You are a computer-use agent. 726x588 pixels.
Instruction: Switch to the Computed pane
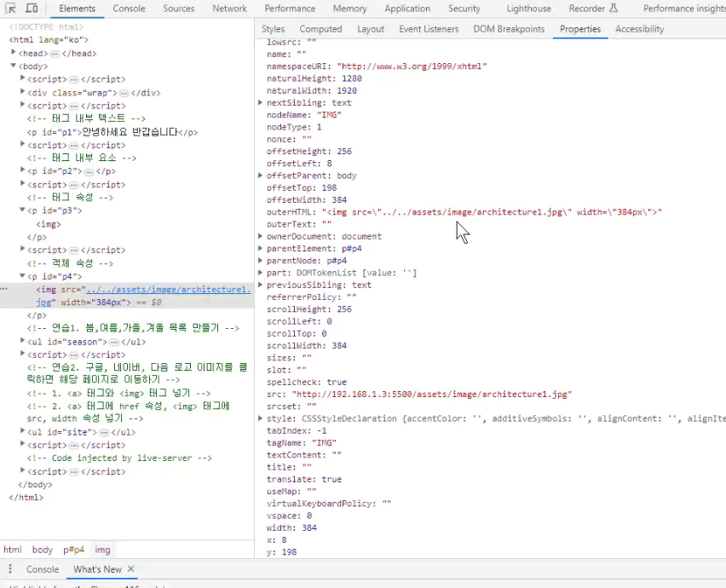pyautogui.click(x=321, y=29)
